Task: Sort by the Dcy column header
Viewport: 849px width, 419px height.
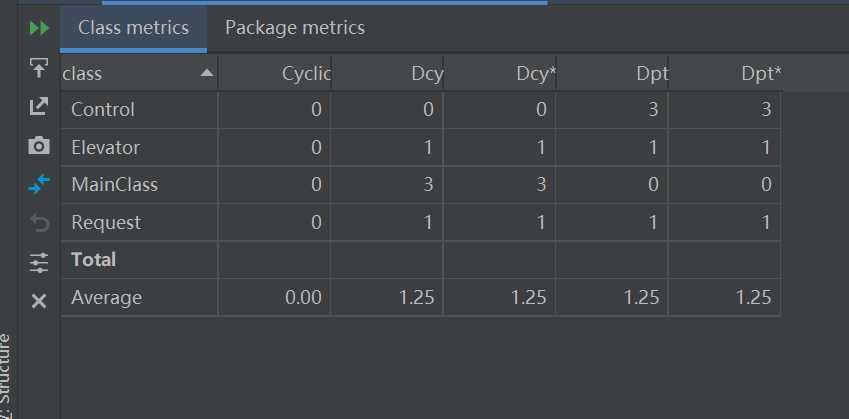Action: pos(387,73)
